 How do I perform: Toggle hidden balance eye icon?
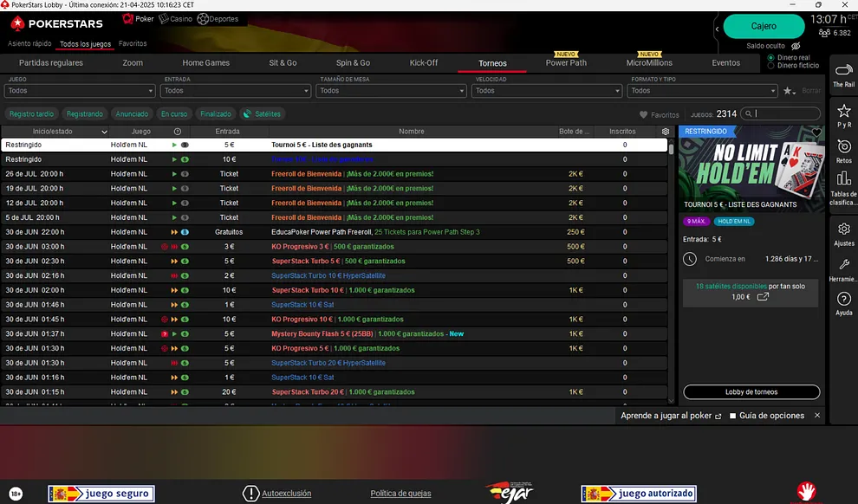(x=796, y=46)
